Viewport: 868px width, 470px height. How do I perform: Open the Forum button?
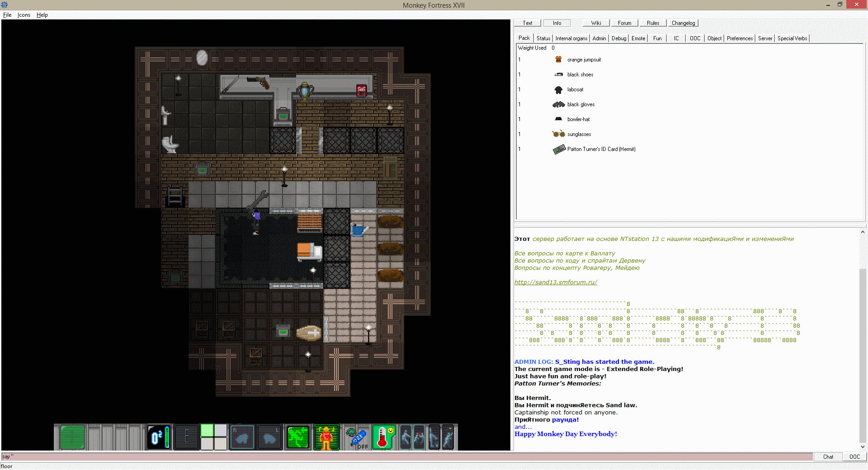point(625,23)
